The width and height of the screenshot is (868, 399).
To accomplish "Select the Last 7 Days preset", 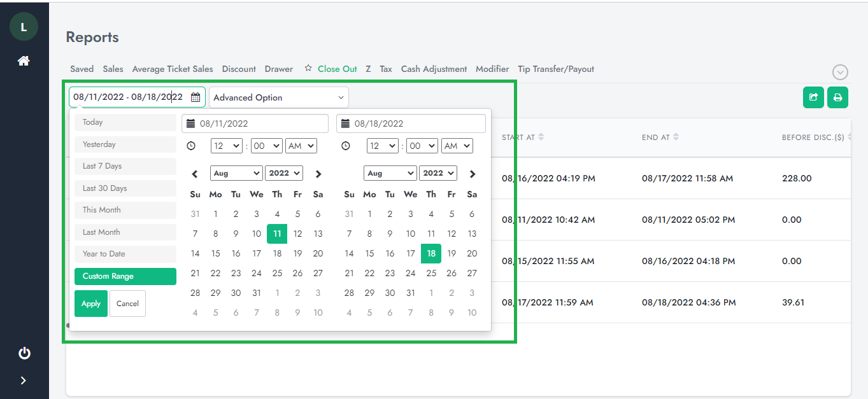I will 125,166.
